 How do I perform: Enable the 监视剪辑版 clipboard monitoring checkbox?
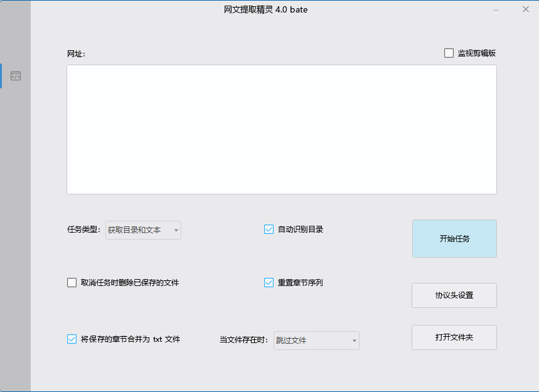point(449,53)
